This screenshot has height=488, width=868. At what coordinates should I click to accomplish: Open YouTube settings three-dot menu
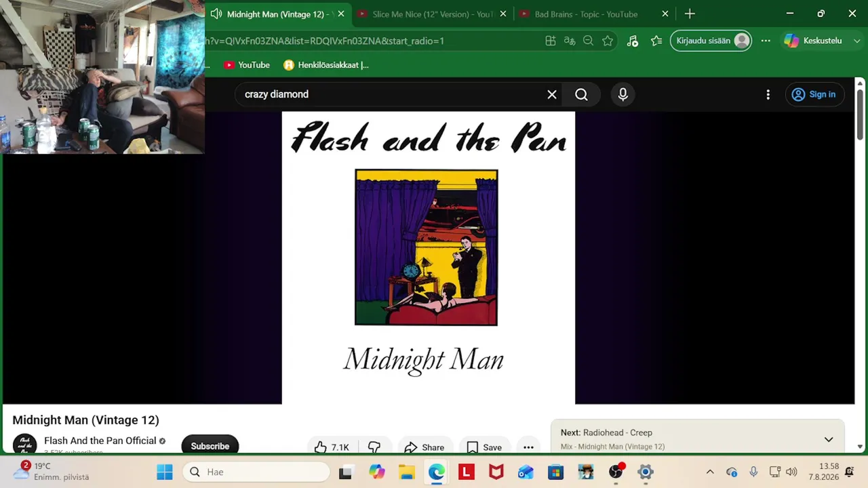pyautogui.click(x=768, y=95)
